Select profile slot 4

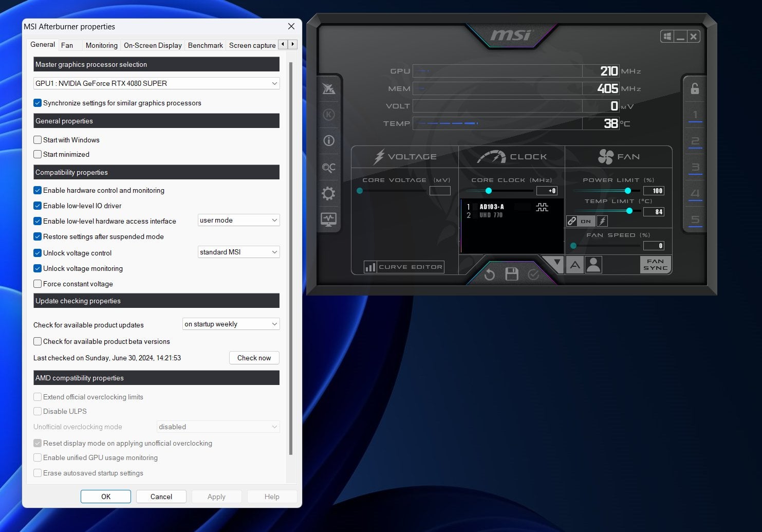(695, 194)
